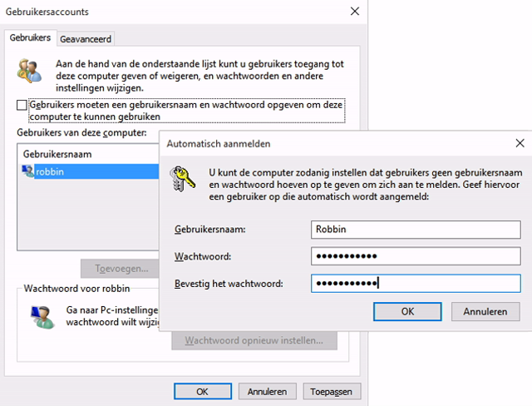Viewport: 532px width, 406px height.
Task: Select the Gebruikers tab
Action: pyautogui.click(x=31, y=38)
